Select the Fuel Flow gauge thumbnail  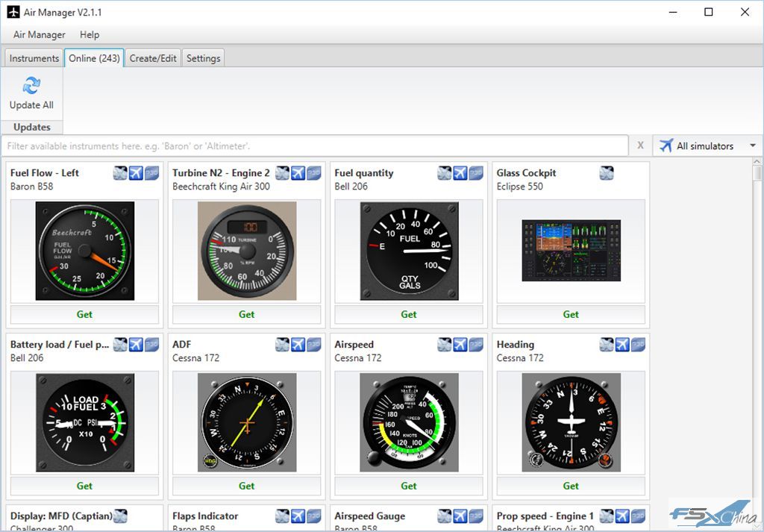(85, 251)
